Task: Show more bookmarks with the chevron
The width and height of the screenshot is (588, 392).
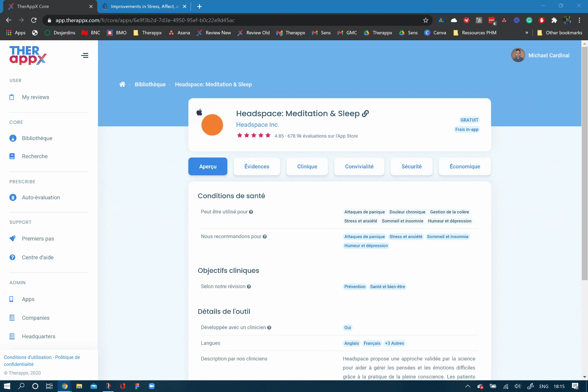Action: (527, 33)
